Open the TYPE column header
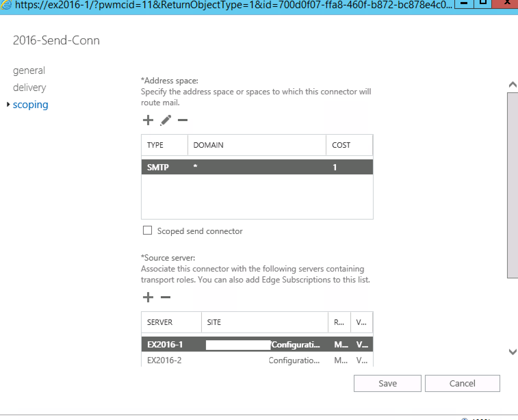 pos(155,145)
